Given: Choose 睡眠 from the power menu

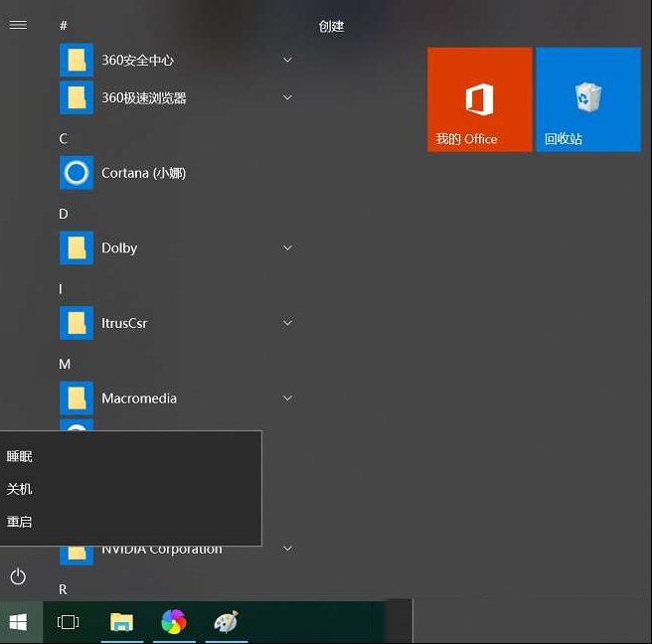Looking at the screenshot, I should click(x=19, y=456).
